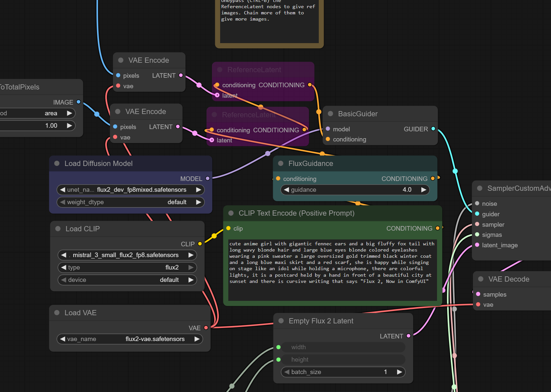
Task: Click the VAE output port on Load VAE
Action: (206, 328)
